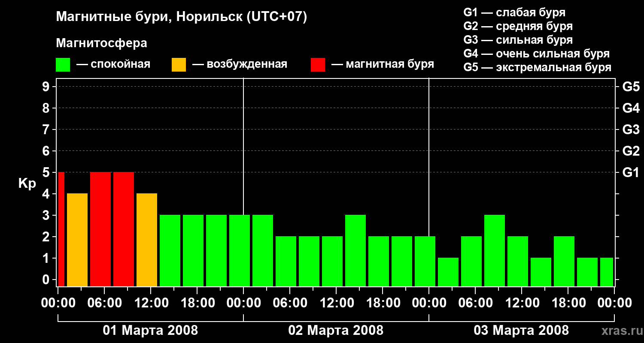Click the Kp 3 bar on 03 March
The image size is (644, 343).
pos(495,250)
